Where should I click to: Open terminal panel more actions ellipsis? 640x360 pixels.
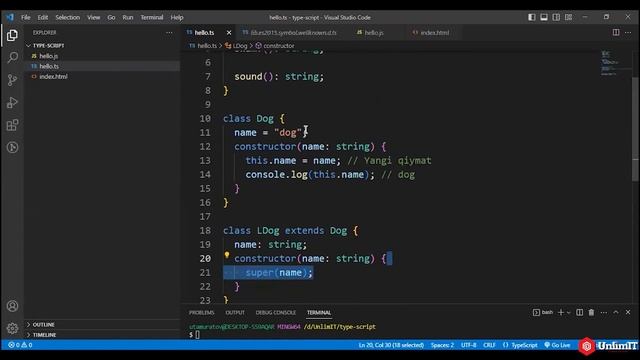click(x=604, y=312)
